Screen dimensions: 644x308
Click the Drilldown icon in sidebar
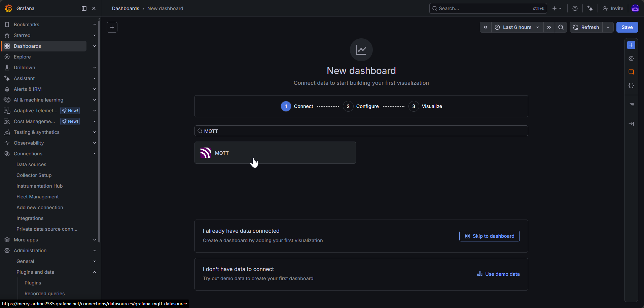click(7, 68)
